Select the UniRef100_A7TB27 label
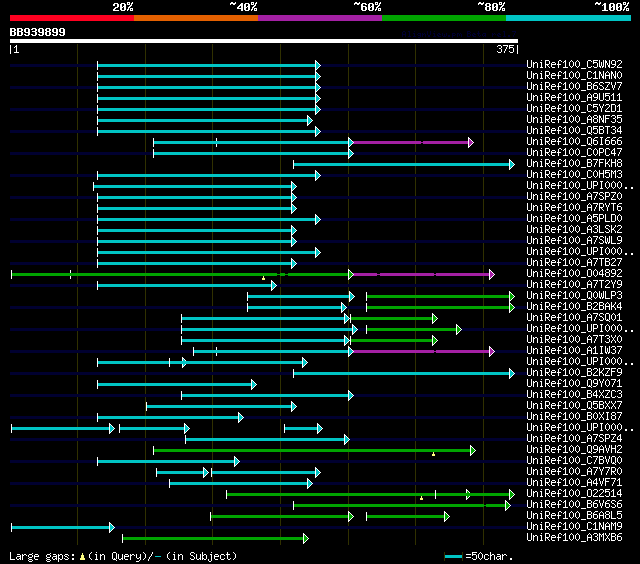640x564 pixels. 574,263
